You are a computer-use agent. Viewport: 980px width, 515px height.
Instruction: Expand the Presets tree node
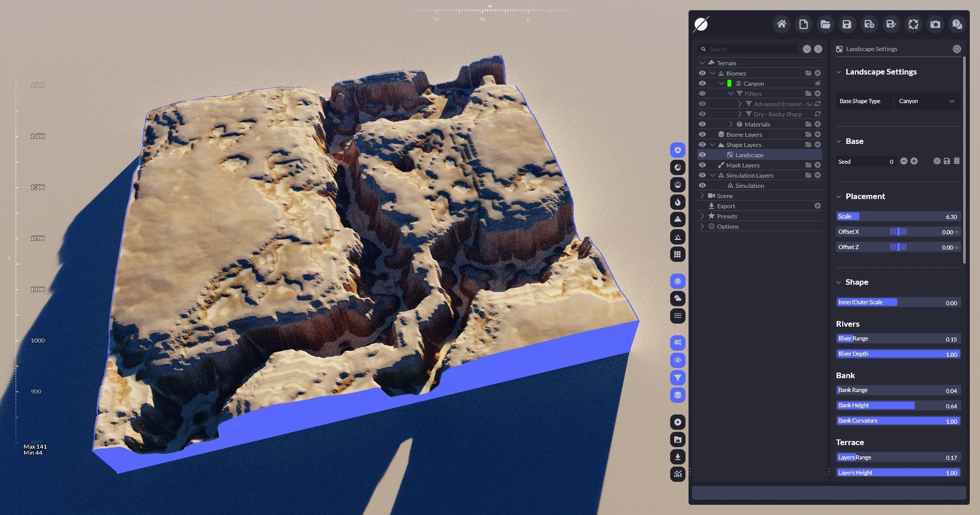point(702,216)
